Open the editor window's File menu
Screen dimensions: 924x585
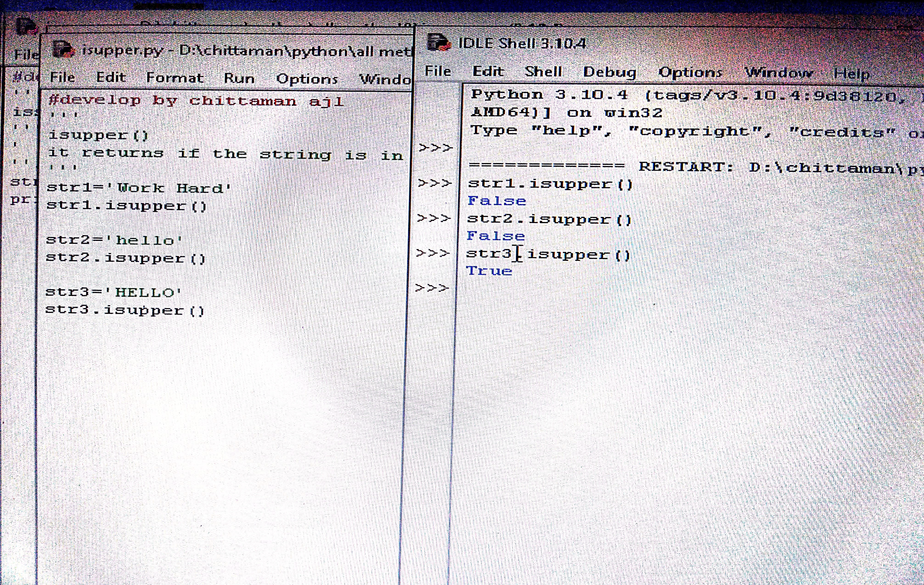(x=62, y=77)
